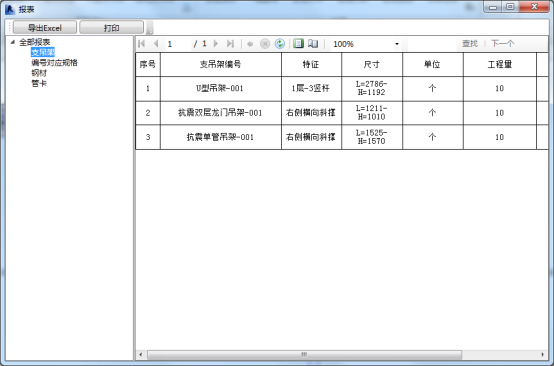Click the horizontal scrollbar right arrow
This screenshot has width=554, height=366.
pos(543,354)
